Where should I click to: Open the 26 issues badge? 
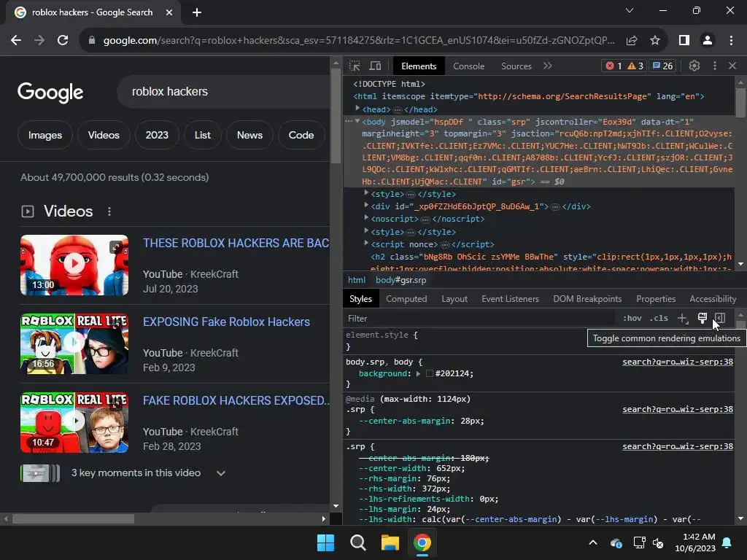pos(662,66)
